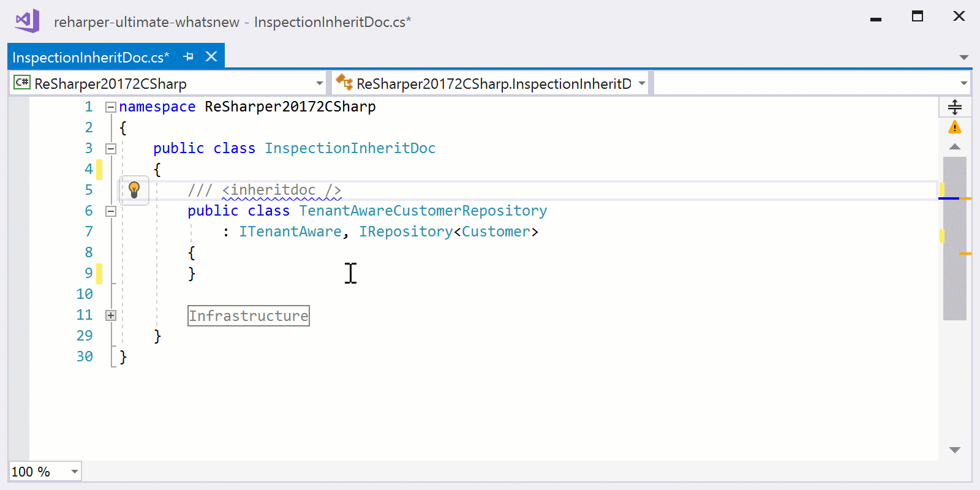Click the Visual Studio logo icon
Viewport: 980px width, 490px height.
(27, 21)
